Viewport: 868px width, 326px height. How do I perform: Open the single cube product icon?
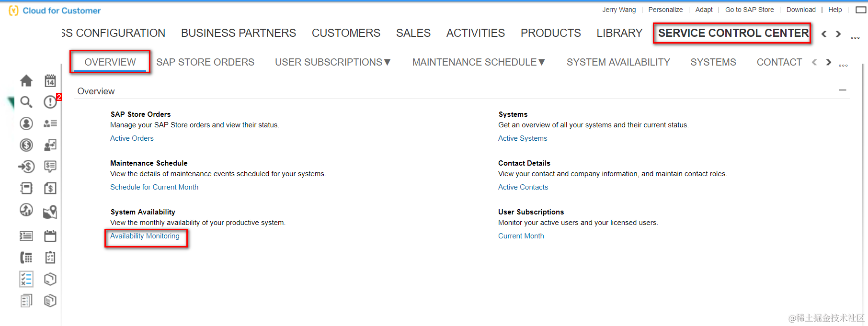(x=50, y=279)
